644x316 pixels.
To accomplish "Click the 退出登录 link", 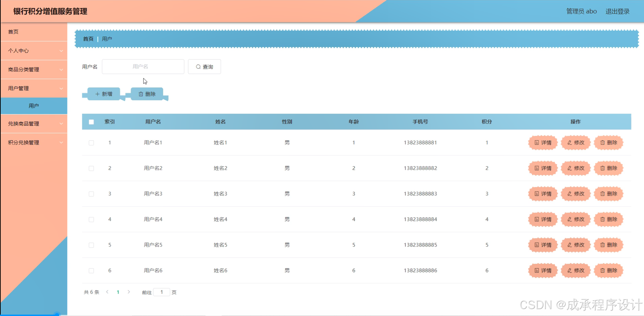I will [617, 11].
